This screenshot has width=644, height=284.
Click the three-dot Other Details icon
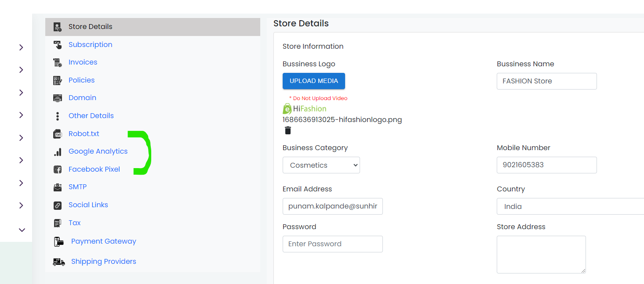(x=58, y=116)
